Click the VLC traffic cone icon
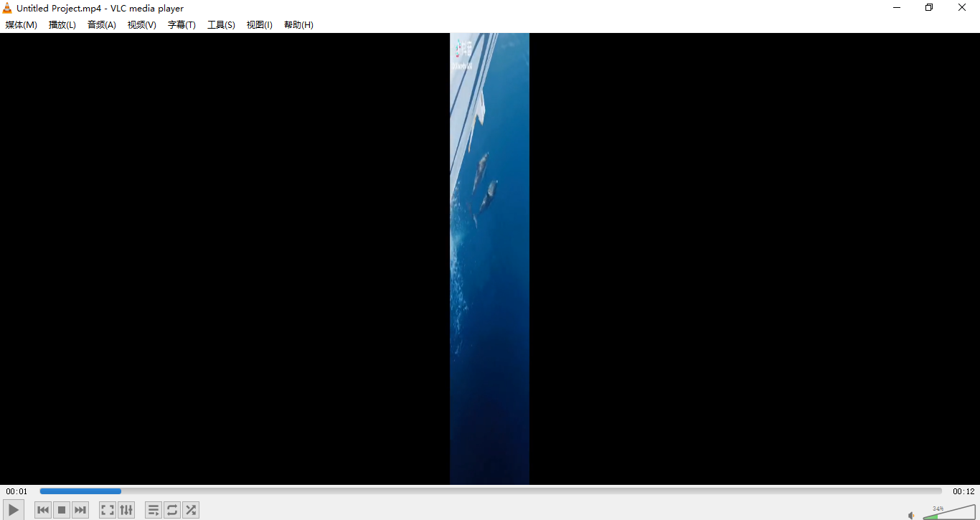980x520 pixels. 7,8
